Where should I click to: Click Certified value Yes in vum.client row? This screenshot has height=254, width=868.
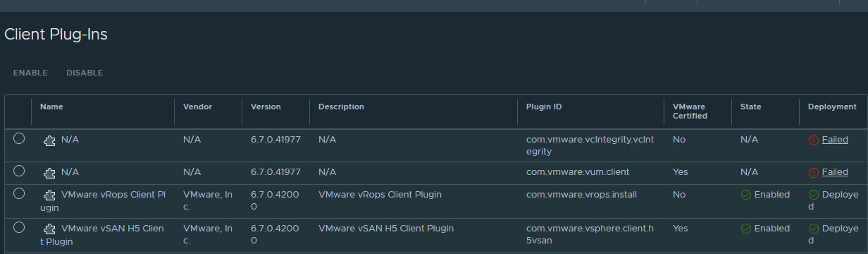[681, 172]
